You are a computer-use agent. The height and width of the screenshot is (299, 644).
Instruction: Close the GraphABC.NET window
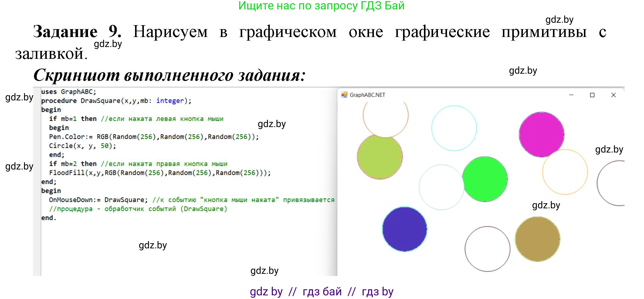[x=613, y=95]
